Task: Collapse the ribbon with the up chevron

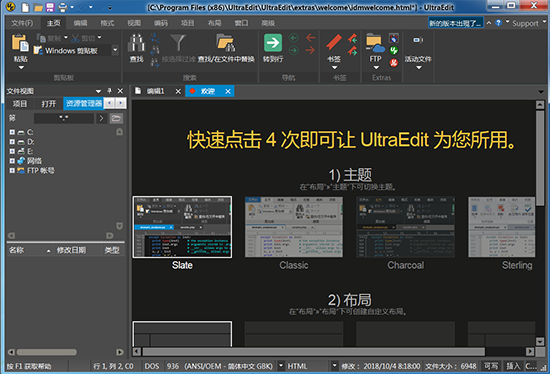Action: click(489, 23)
